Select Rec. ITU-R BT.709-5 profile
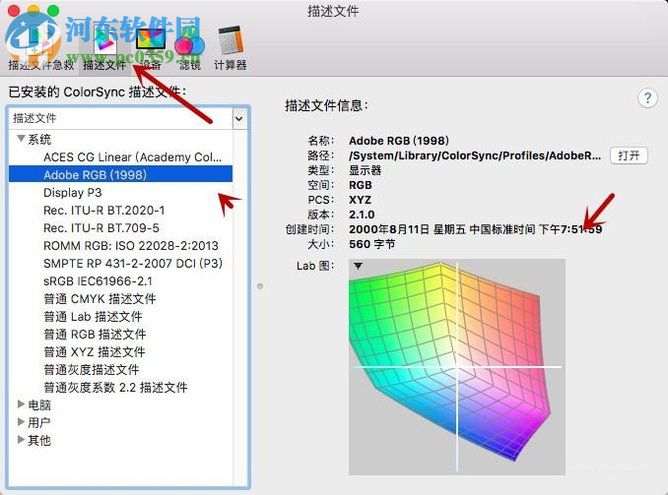 click(x=121, y=228)
